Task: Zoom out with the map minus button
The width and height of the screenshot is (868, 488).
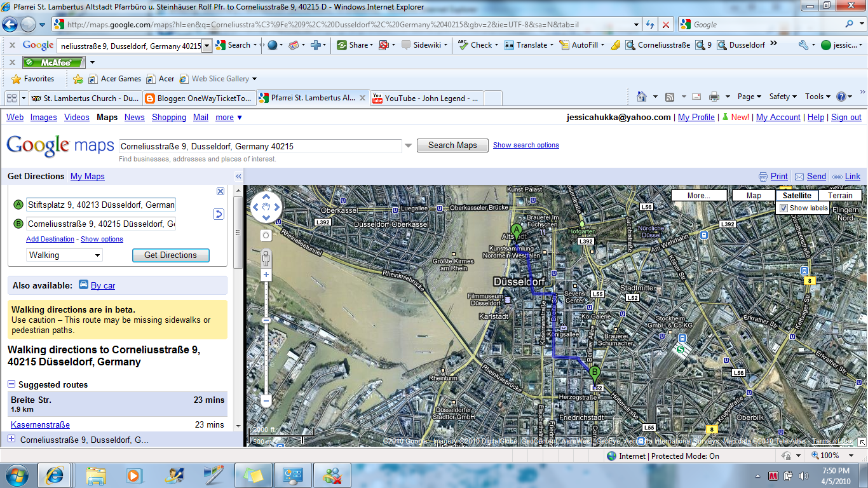Action: [x=266, y=401]
